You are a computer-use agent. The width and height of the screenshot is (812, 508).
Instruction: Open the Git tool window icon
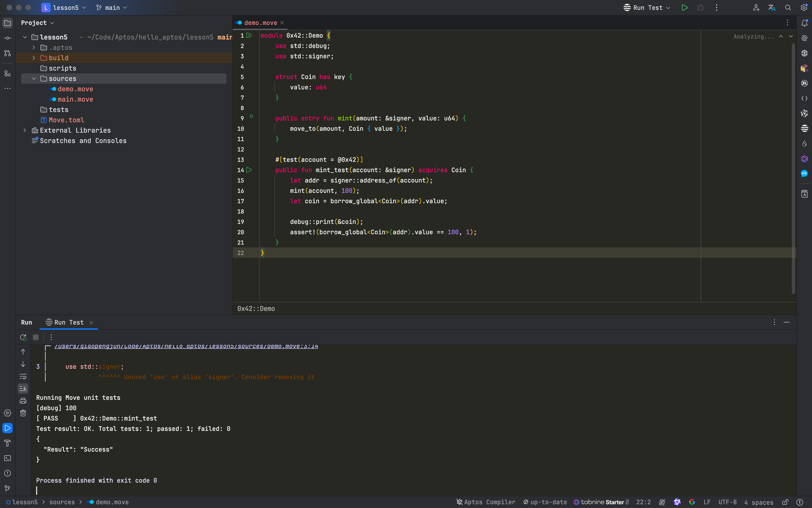(x=7, y=488)
